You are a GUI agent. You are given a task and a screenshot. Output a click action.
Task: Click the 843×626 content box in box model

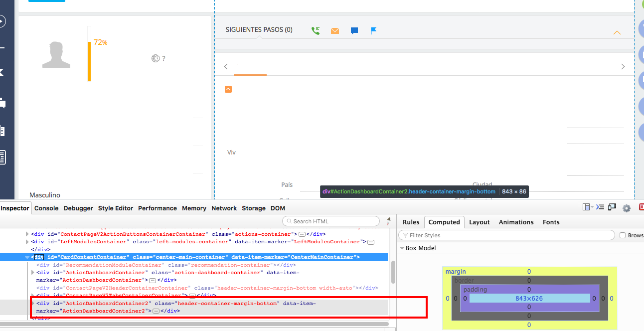point(529,298)
